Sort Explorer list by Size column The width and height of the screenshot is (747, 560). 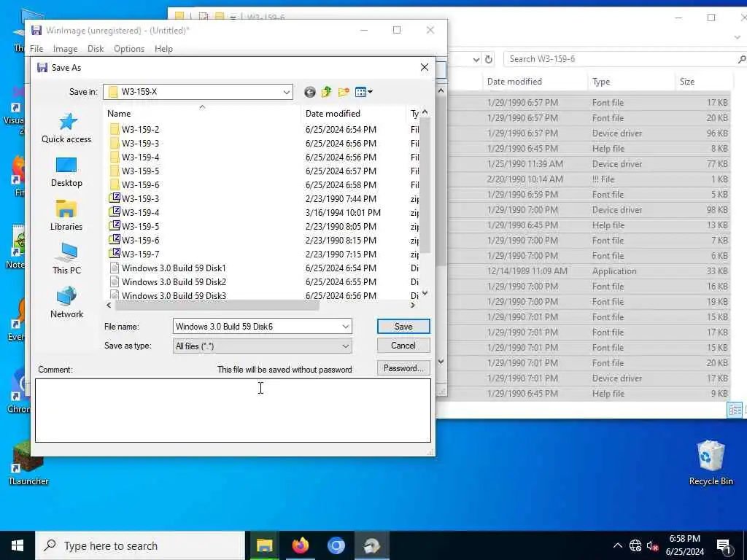(703, 82)
